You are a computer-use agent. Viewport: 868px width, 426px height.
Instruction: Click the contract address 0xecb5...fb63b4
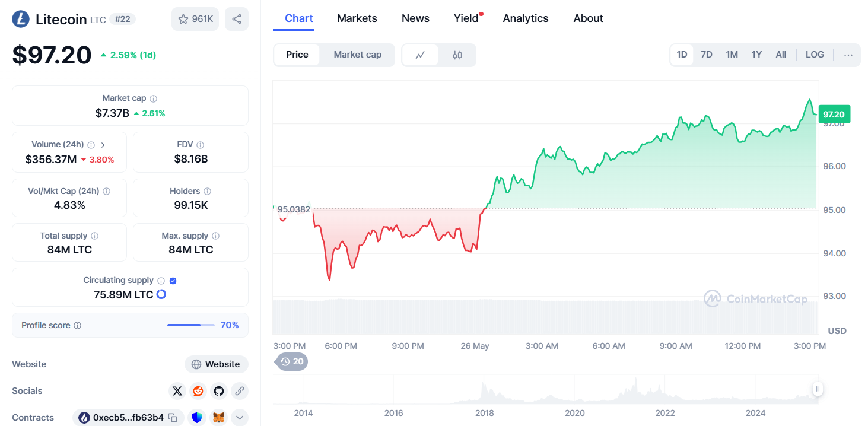pos(128,418)
